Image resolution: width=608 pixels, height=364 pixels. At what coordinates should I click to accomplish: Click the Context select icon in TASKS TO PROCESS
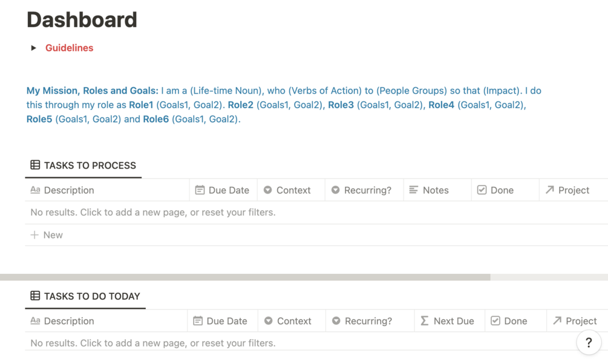267,190
